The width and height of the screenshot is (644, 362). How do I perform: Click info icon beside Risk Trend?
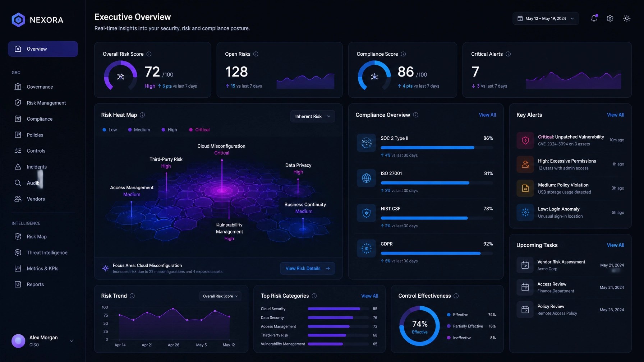pos(132,296)
